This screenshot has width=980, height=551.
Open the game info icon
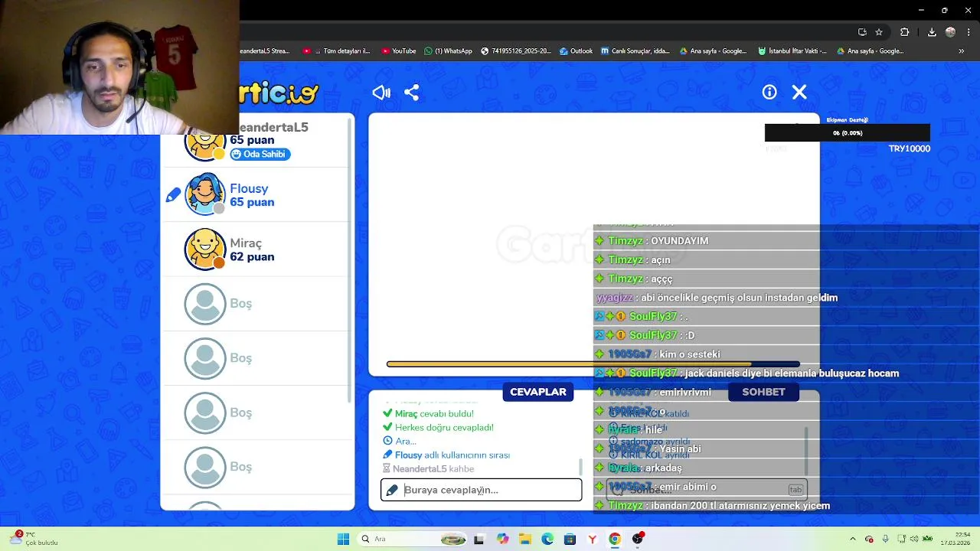click(769, 92)
